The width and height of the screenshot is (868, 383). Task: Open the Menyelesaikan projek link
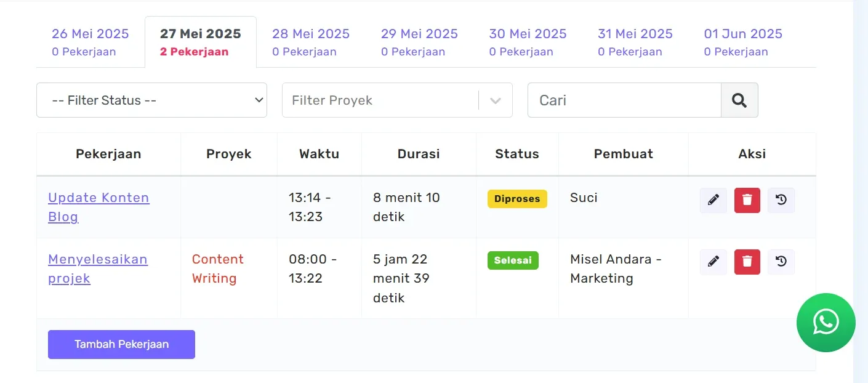98,268
